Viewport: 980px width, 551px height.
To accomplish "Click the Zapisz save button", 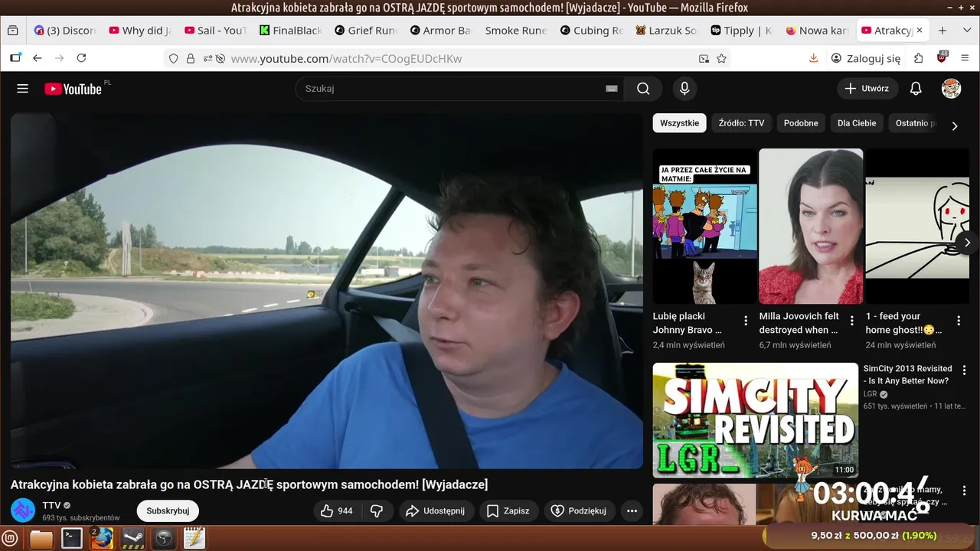I will tap(508, 510).
